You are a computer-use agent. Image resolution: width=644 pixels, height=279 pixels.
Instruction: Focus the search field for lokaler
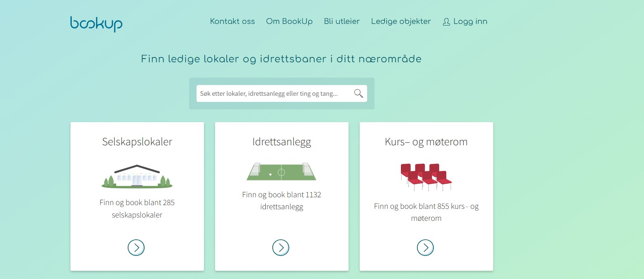272,94
